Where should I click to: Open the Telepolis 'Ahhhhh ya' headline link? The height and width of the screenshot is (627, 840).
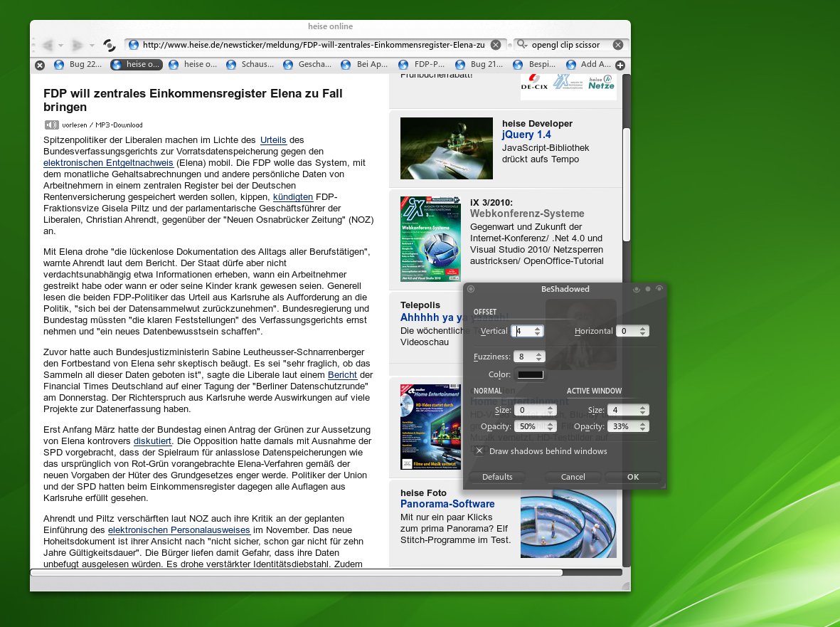[x=431, y=318]
